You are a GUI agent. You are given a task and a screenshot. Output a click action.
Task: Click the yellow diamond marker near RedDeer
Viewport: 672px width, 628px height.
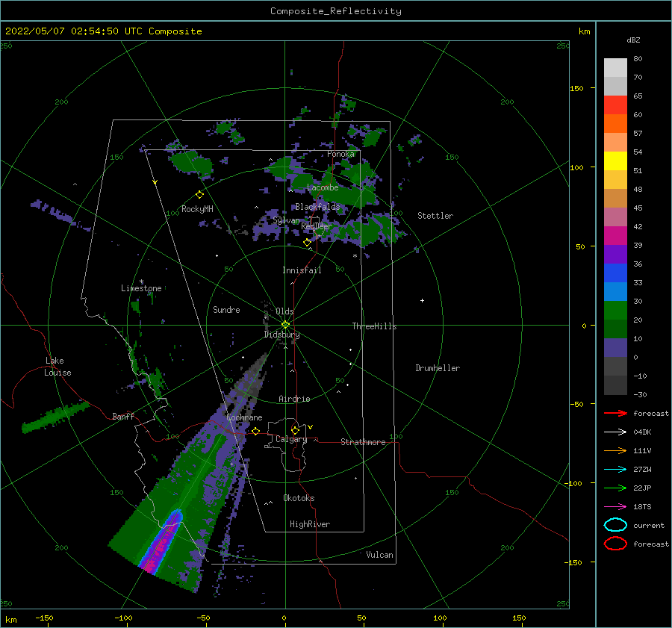(x=307, y=242)
